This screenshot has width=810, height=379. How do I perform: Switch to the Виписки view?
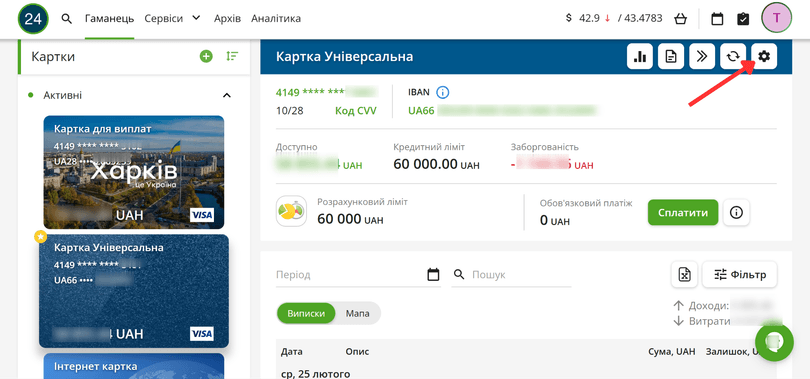pyautogui.click(x=306, y=313)
